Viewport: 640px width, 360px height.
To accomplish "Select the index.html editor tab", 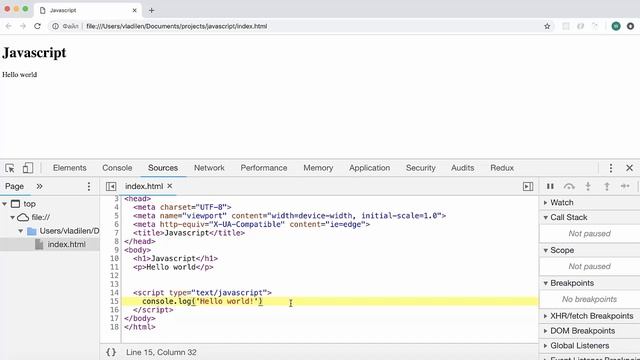I will 144,186.
